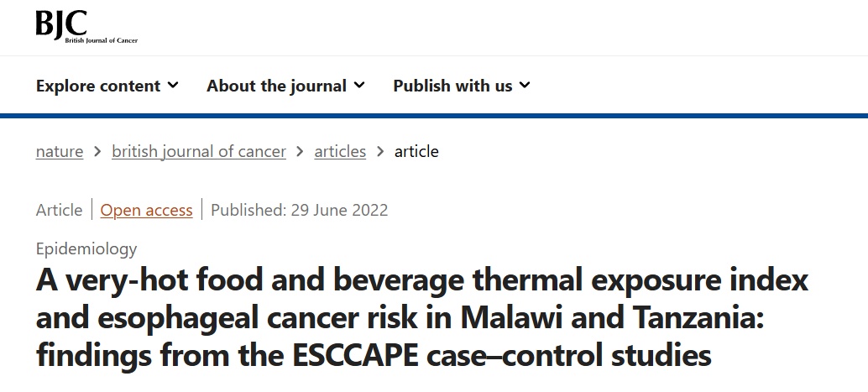The height and width of the screenshot is (392, 868).
Task: Select the current 'article' breadcrumb item
Action: coord(416,152)
